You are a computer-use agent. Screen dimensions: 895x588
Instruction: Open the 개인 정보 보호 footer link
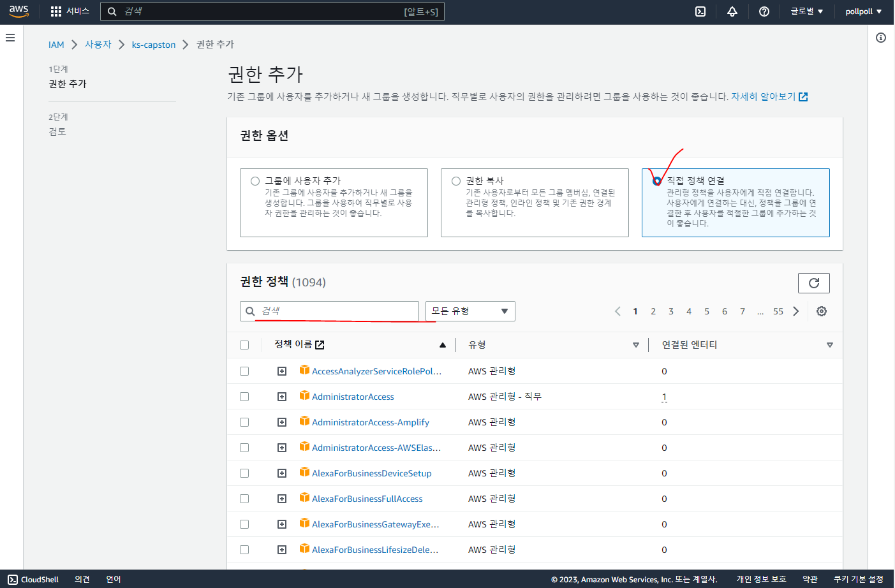click(762, 579)
